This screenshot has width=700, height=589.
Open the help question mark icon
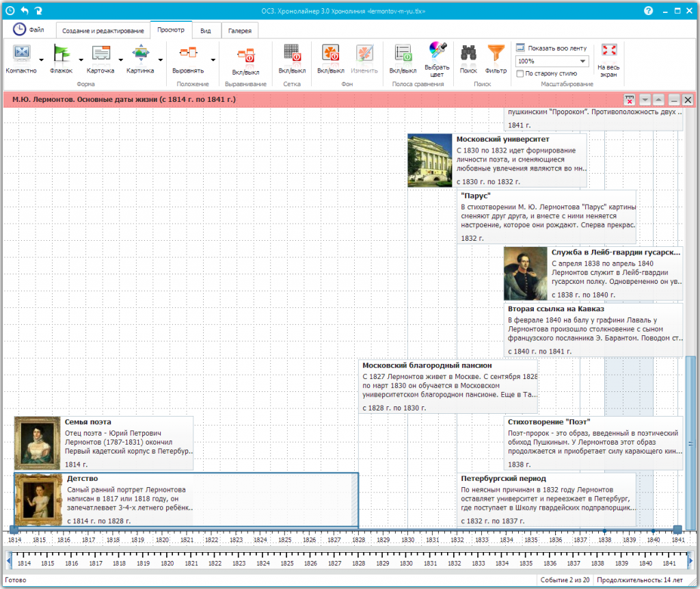pyautogui.click(x=648, y=11)
